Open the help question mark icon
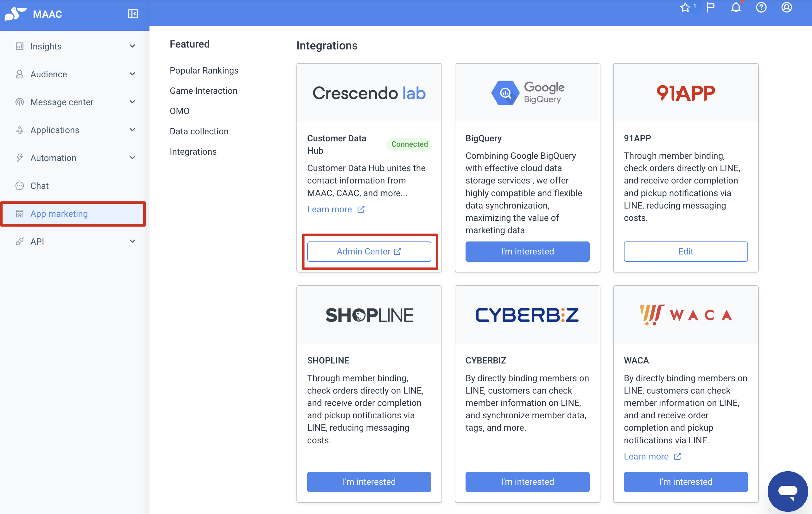 pyautogui.click(x=761, y=7)
